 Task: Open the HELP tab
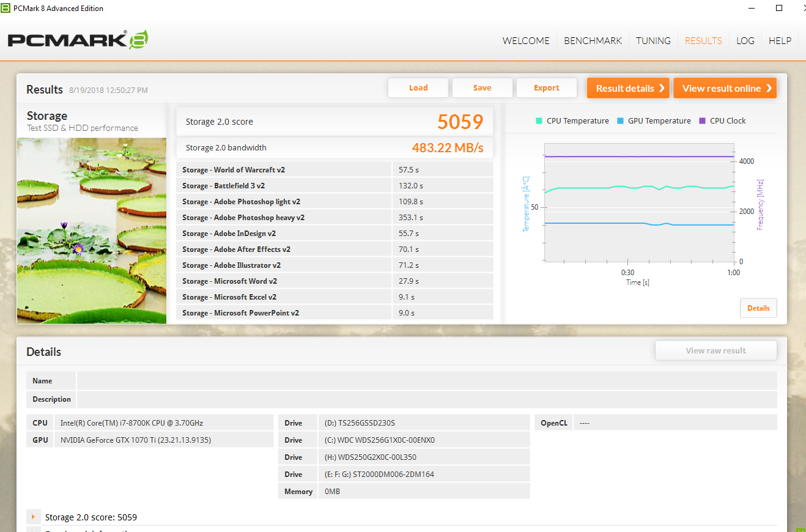coord(780,40)
